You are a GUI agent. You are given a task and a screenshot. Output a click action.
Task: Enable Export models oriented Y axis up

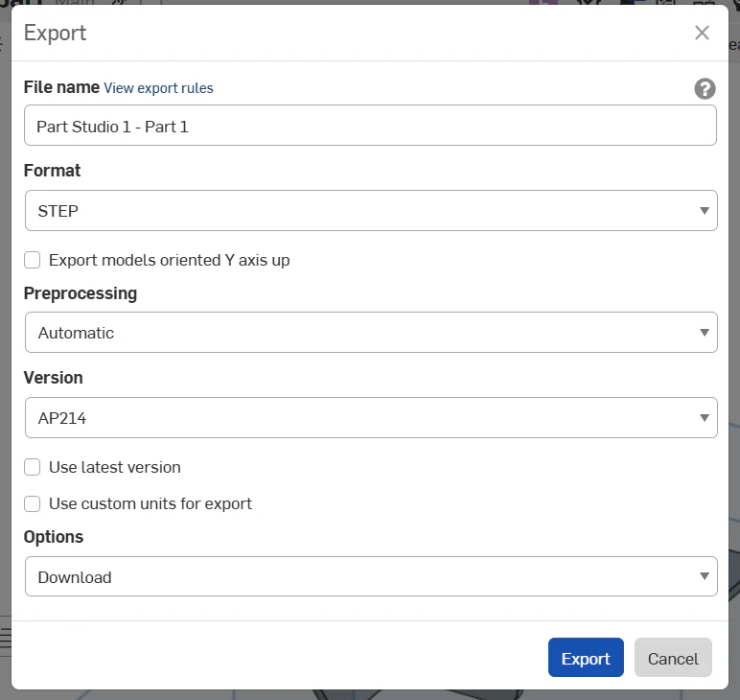point(32,260)
